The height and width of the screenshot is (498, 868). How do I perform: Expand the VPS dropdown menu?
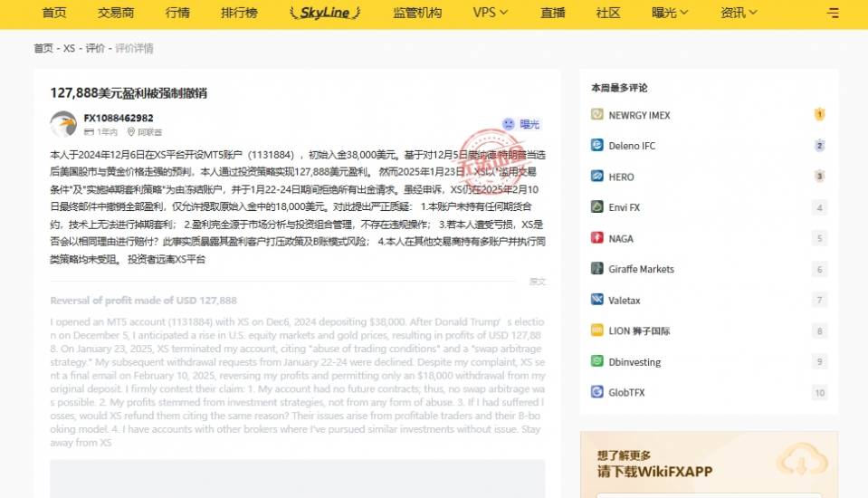pos(490,12)
